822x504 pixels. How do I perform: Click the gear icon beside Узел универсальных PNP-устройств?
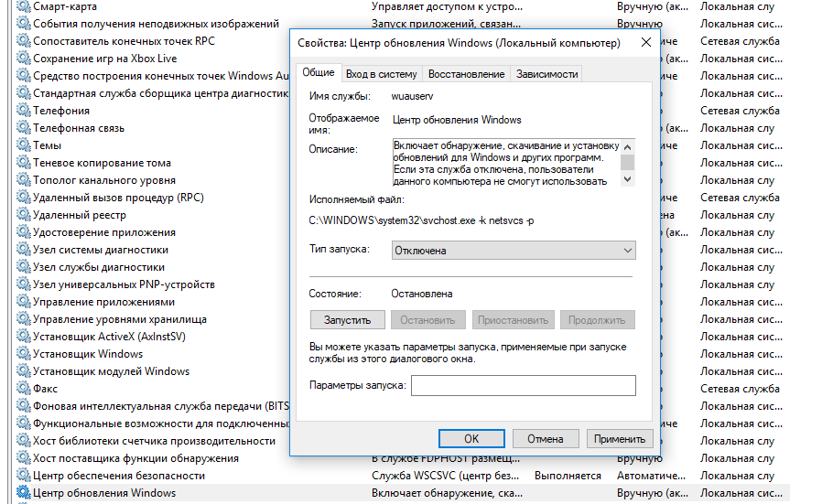click(24, 284)
